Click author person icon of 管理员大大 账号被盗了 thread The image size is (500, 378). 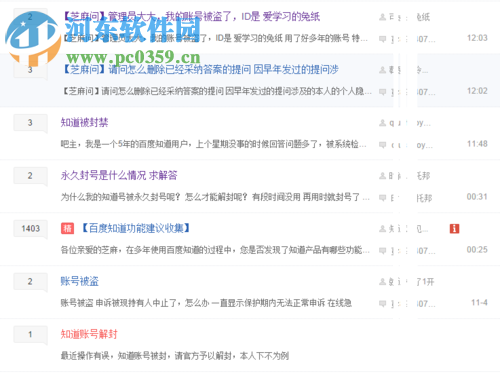point(383,17)
